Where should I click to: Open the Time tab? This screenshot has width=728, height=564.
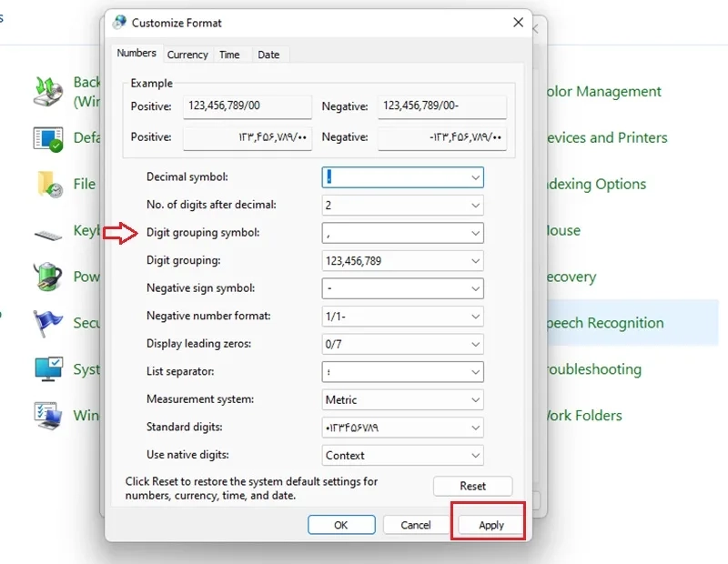click(x=229, y=55)
